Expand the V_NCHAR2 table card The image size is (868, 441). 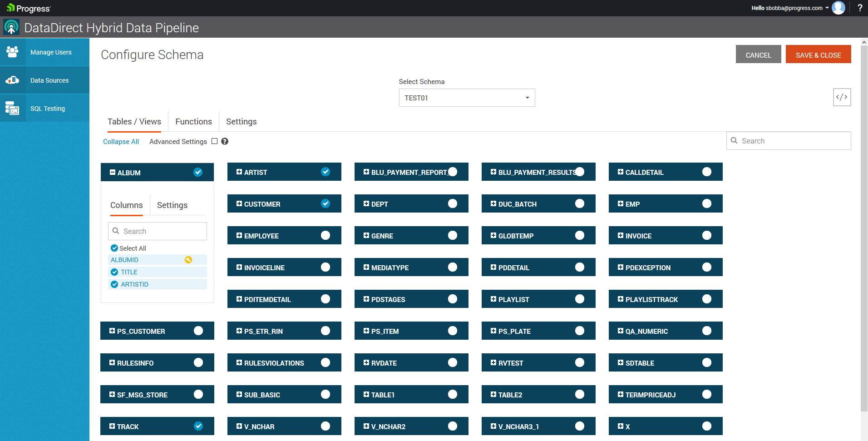coord(366,426)
